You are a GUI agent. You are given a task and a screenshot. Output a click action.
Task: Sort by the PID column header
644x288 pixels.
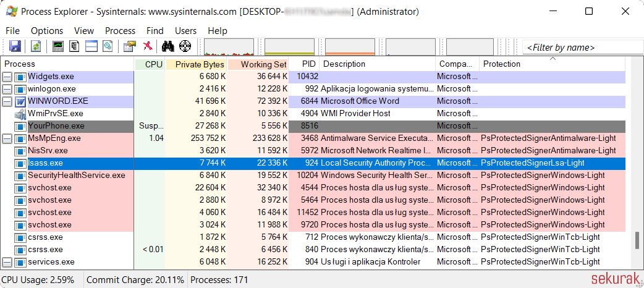(x=304, y=64)
